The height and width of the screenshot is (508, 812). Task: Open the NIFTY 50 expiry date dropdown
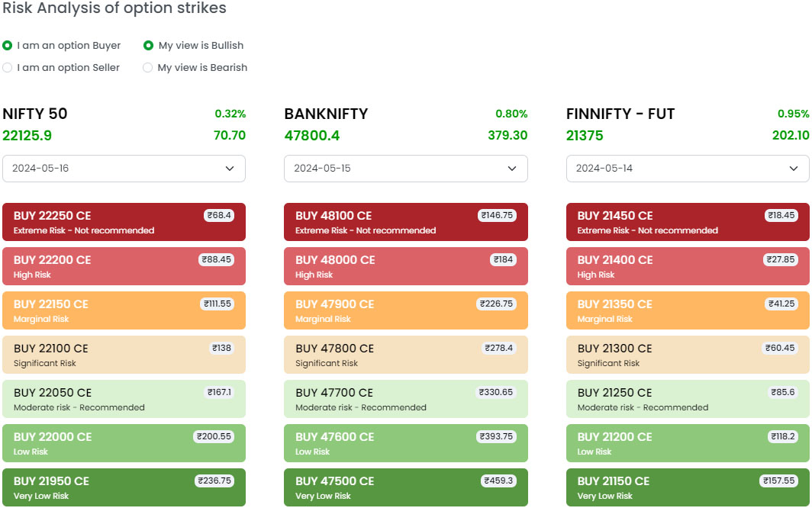click(x=124, y=168)
